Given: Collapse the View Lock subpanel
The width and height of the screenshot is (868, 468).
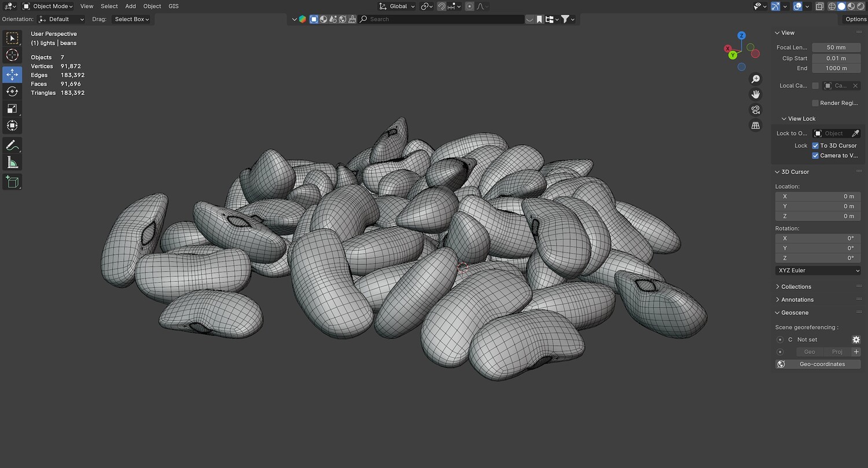Looking at the screenshot, I should tap(799, 119).
